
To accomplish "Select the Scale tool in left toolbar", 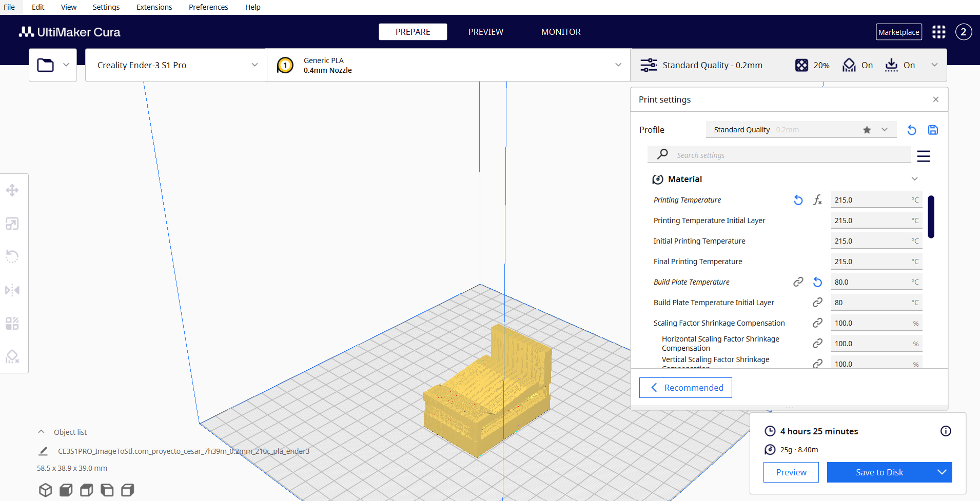I will 12,224.
